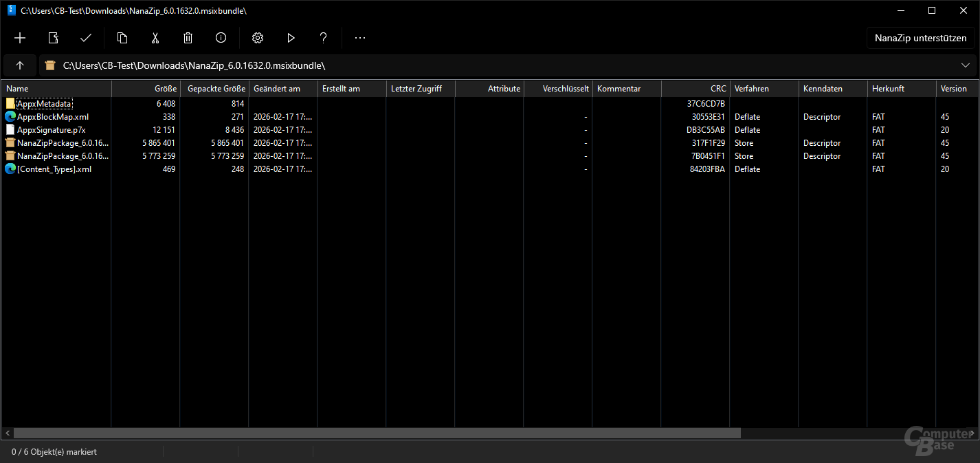Screen dimensions: 980x463
Task: Go up one folder level
Action: click(20, 65)
